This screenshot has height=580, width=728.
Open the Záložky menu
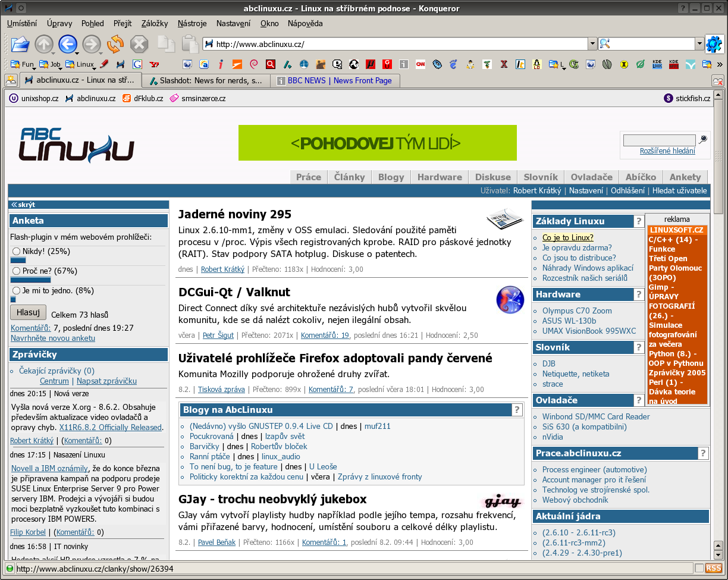tap(155, 23)
